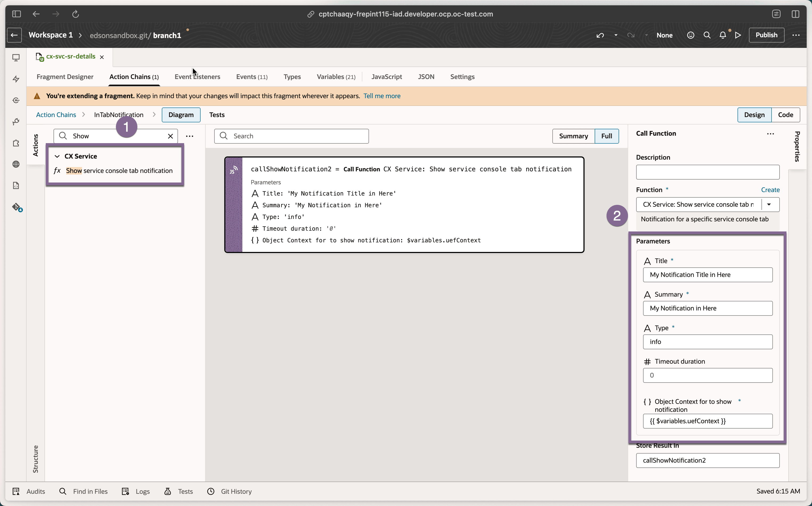
Task: Switch to the Event Listeners tab
Action: point(197,77)
